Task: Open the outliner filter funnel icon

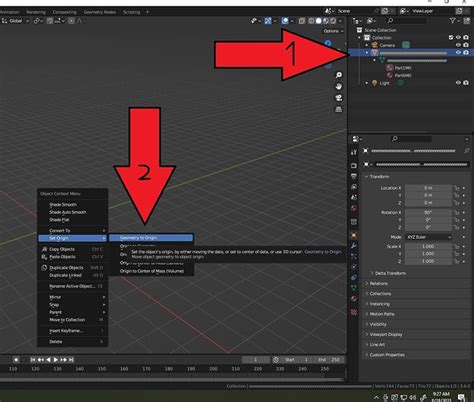Action: click(x=452, y=21)
